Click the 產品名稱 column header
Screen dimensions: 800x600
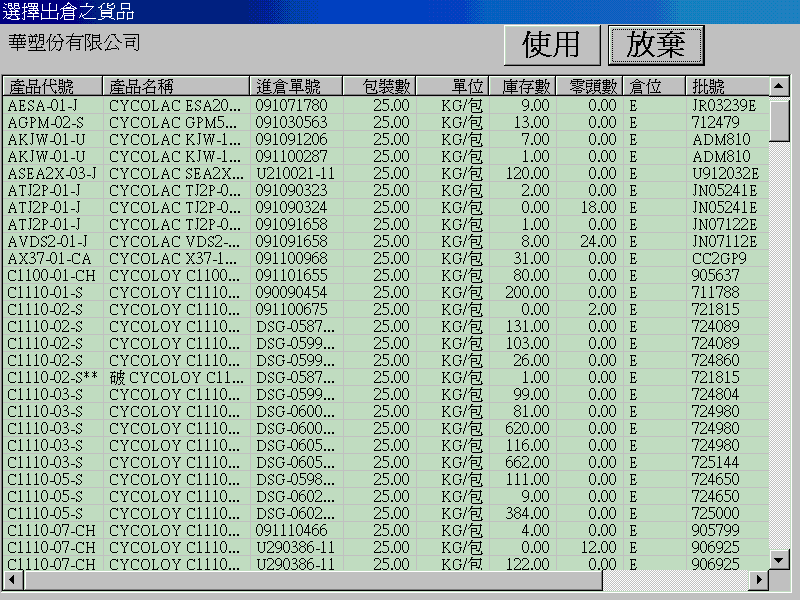pos(176,86)
